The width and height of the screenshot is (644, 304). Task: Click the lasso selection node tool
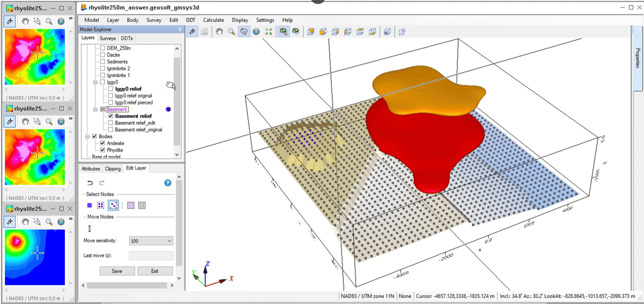pyautogui.click(x=113, y=205)
